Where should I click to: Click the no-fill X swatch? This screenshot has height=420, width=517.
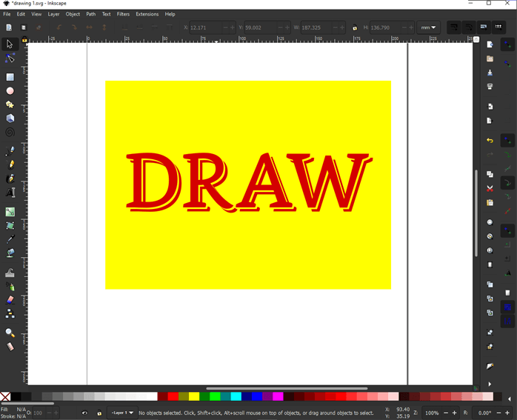click(5, 396)
